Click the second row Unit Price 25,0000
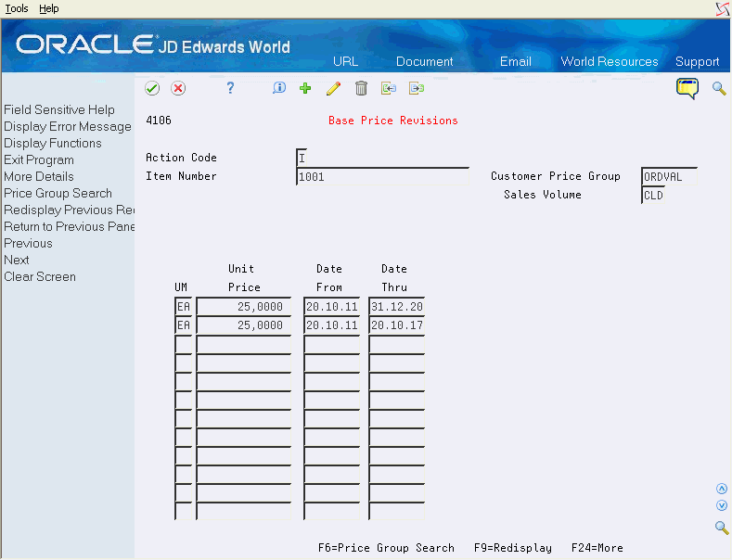732x560 pixels. (244, 325)
